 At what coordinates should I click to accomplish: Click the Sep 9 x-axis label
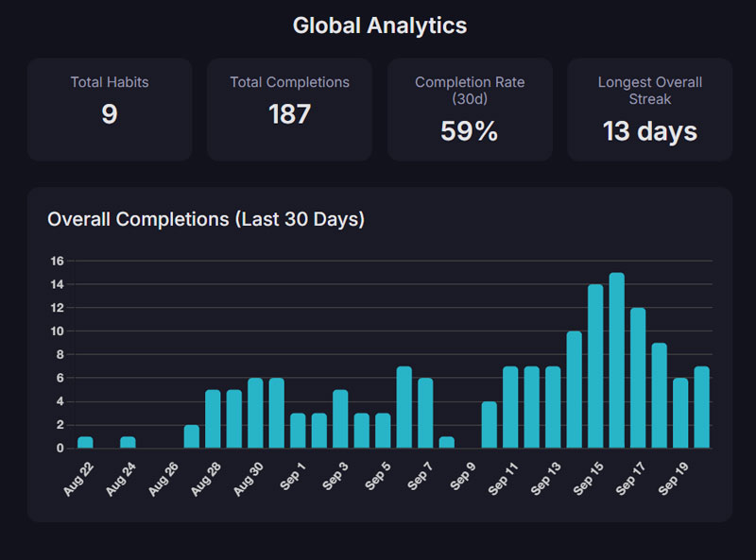[461, 477]
